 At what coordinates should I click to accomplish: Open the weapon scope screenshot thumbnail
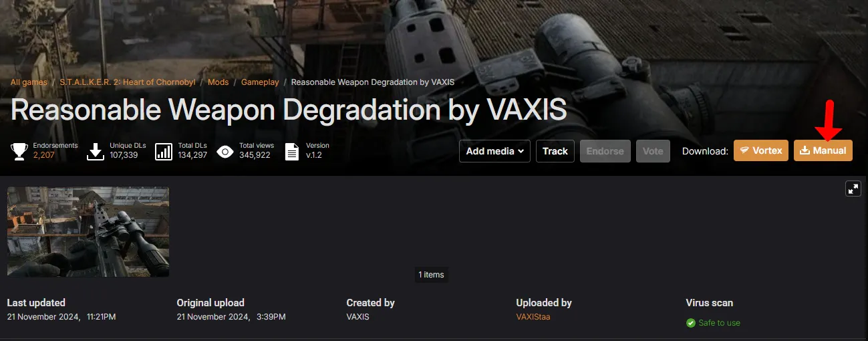pyautogui.click(x=88, y=231)
